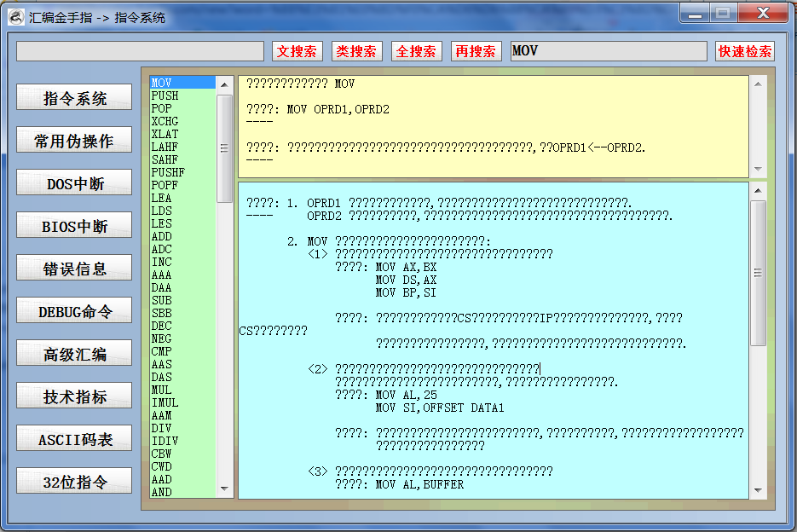The height and width of the screenshot is (532, 797).
Task: Click cyan panel scrollbar up arrow
Action: point(758,191)
